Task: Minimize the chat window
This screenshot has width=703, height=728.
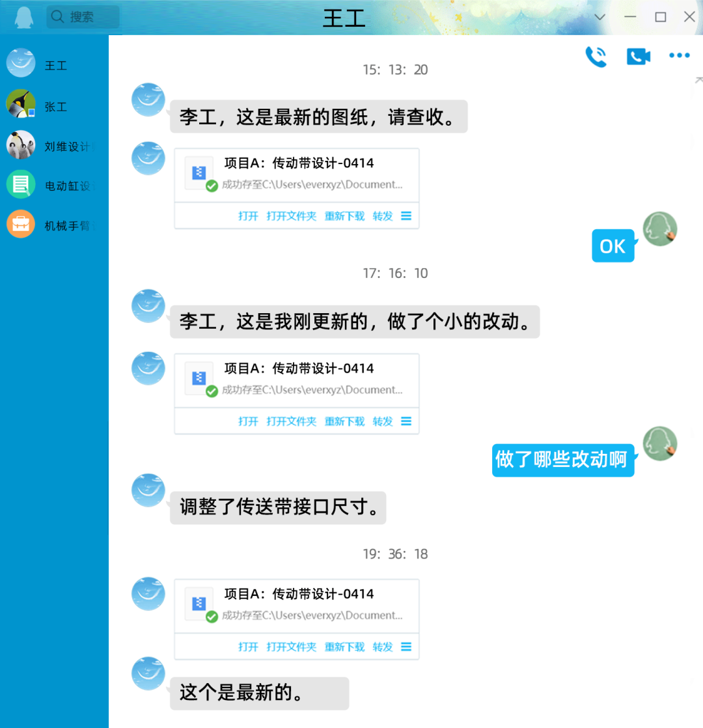Action: point(629,17)
